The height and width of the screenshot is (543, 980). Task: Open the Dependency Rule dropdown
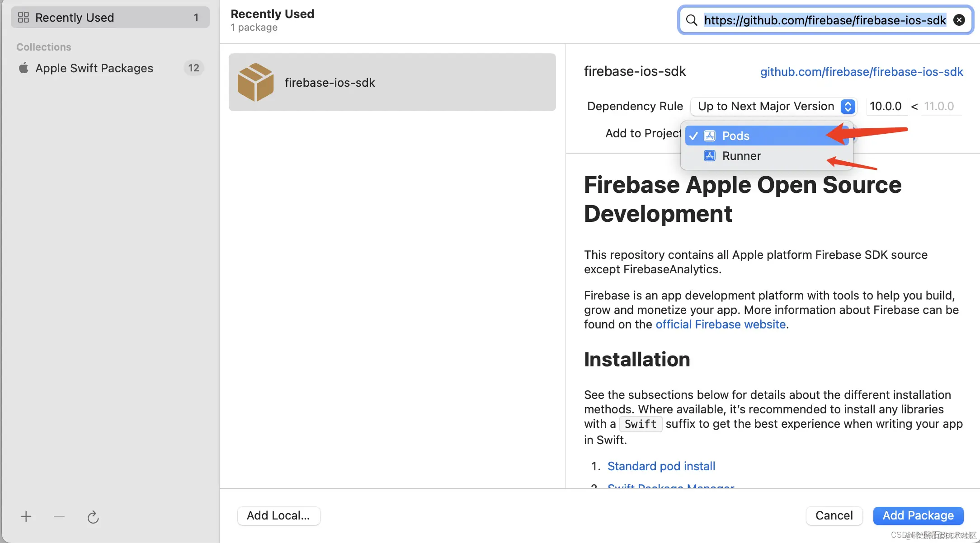point(766,106)
